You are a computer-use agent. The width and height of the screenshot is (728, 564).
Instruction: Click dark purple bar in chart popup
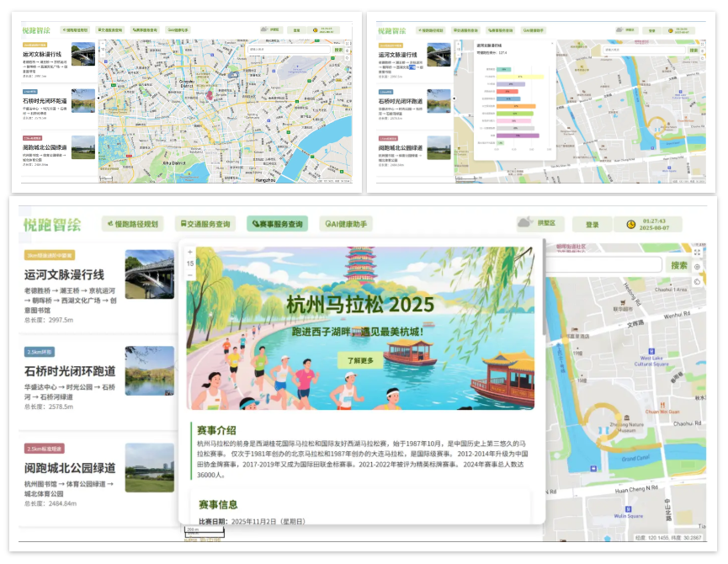tap(518, 136)
